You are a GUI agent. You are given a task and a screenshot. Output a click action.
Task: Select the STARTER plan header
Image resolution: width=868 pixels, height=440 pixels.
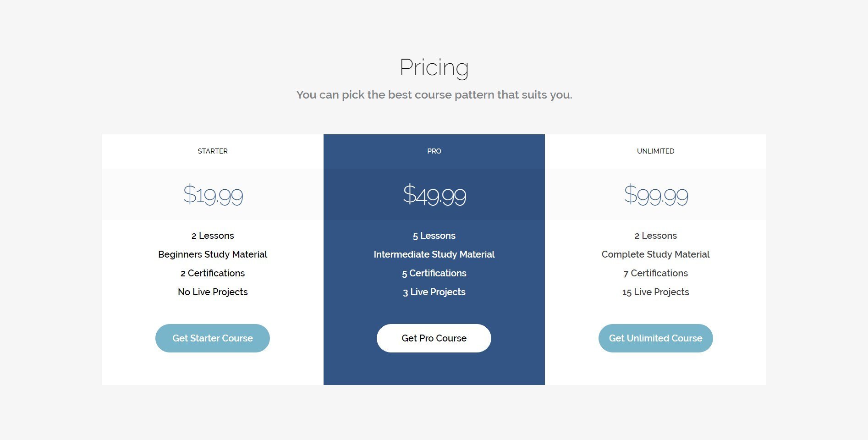click(212, 151)
